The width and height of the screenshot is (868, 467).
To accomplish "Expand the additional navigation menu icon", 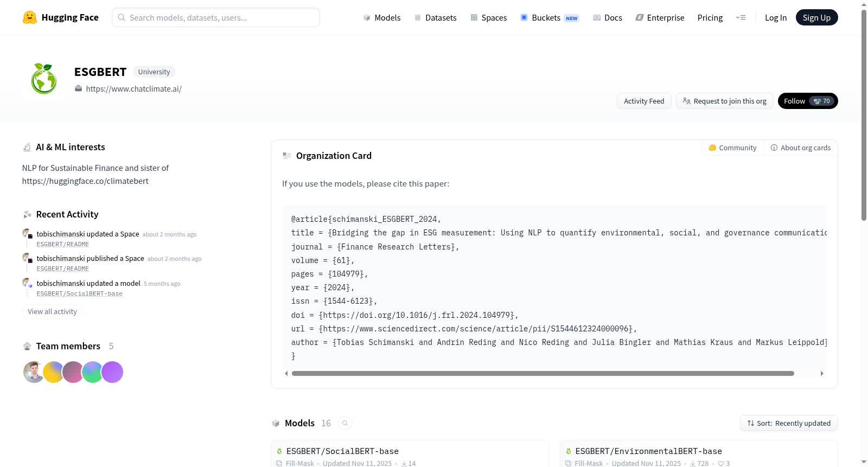I will (x=741, y=18).
